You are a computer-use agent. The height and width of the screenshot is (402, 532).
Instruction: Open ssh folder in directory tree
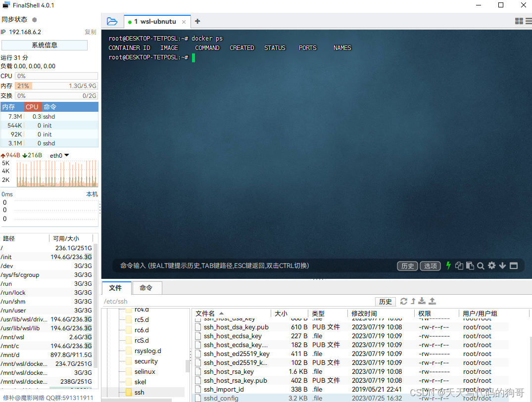coord(139,392)
